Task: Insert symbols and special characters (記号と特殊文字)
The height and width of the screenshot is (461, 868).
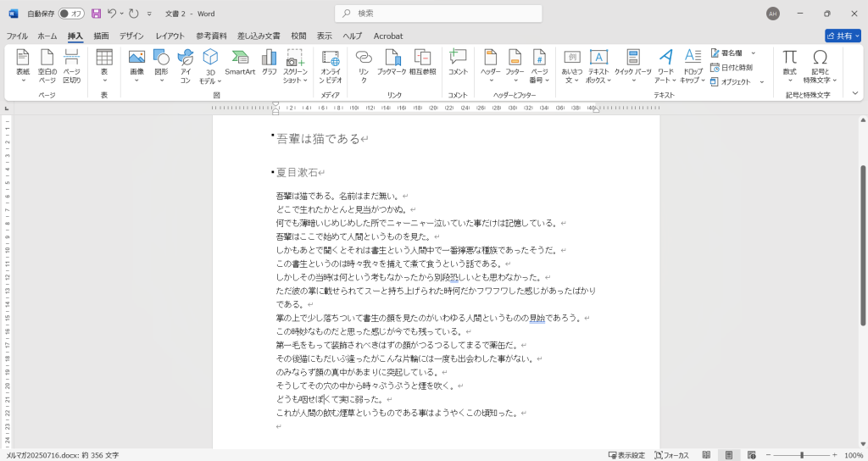Action: (x=820, y=66)
